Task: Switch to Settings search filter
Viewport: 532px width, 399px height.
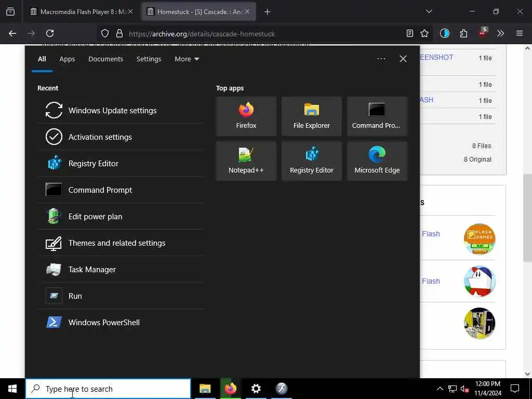Action: [x=149, y=59]
